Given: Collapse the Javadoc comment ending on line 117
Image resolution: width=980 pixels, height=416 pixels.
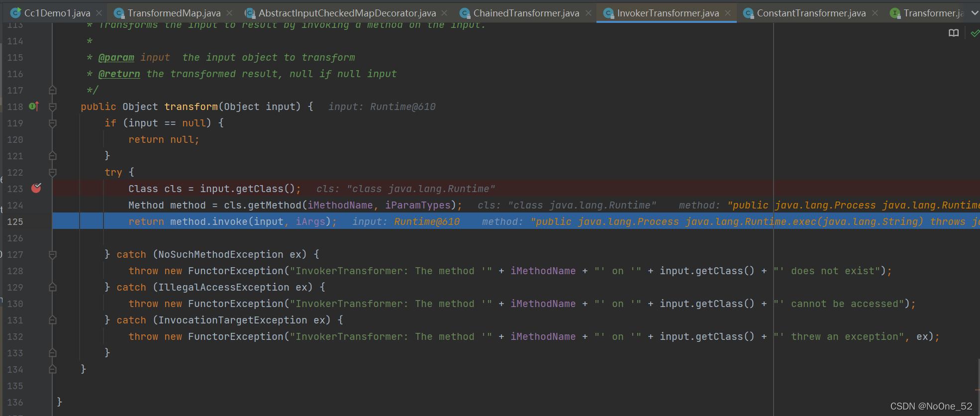Looking at the screenshot, I should pyautogui.click(x=53, y=90).
